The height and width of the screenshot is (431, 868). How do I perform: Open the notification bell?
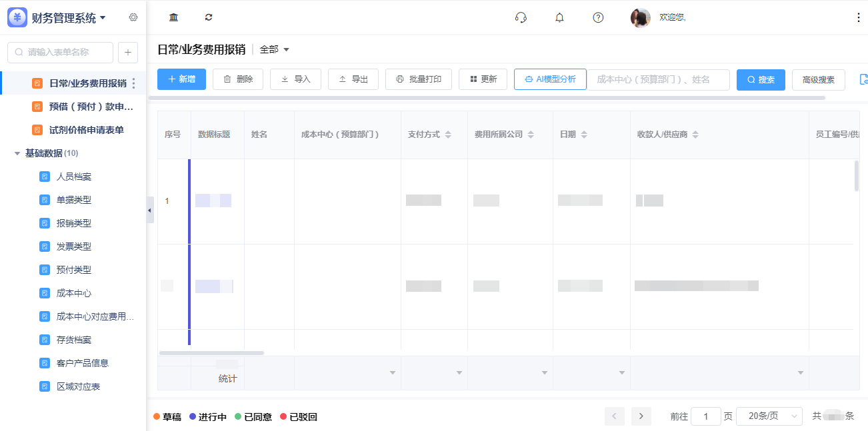[559, 17]
